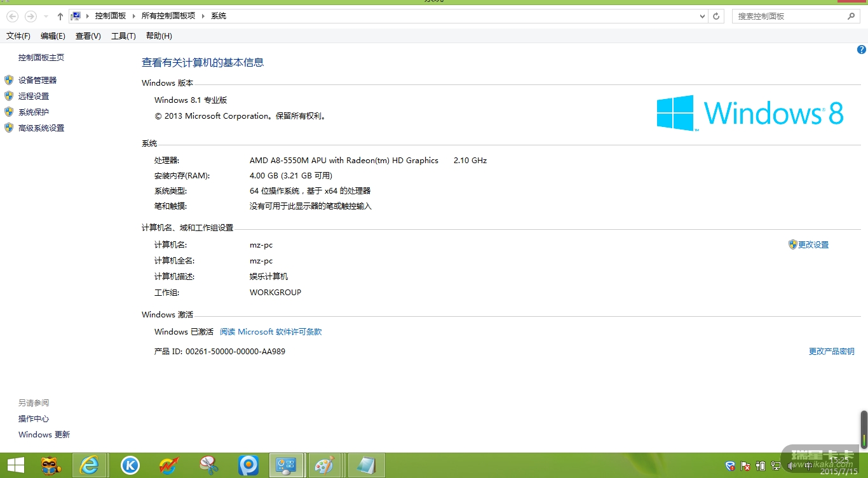The height and width of the screenshot is (478, 868).
Task: Click the Back navigation arrow
Action: (x=12, y=17)
